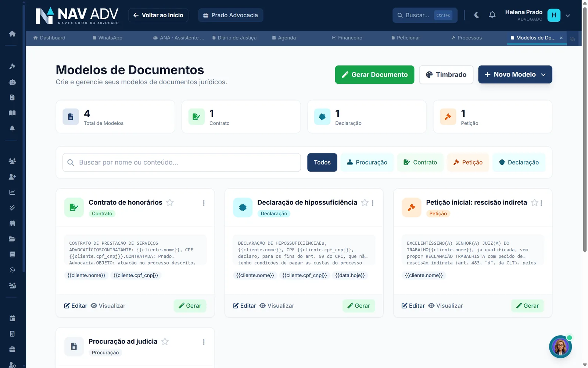Favorite the Contrato de honorários model star
588x368 pixels.
(x=170, y=202)
